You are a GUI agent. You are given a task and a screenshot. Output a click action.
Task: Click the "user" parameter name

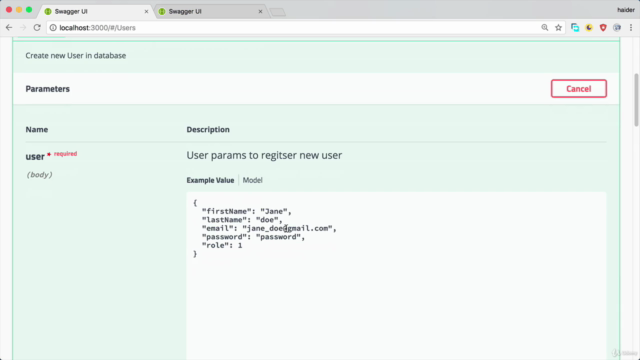(35, 156)
